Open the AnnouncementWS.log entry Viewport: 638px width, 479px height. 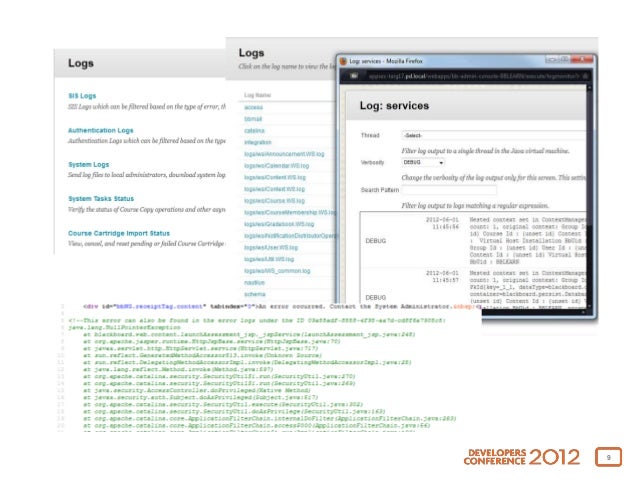point(284,154)
